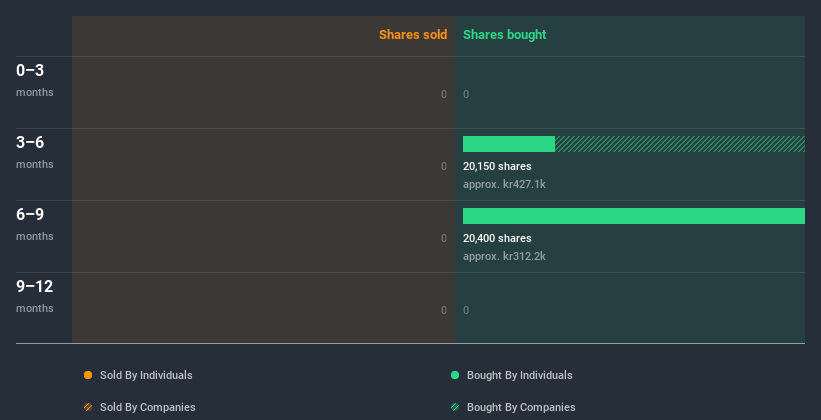Toggle the Sold By Individuals legend label
821x420 pixels.
pos(146,375)
